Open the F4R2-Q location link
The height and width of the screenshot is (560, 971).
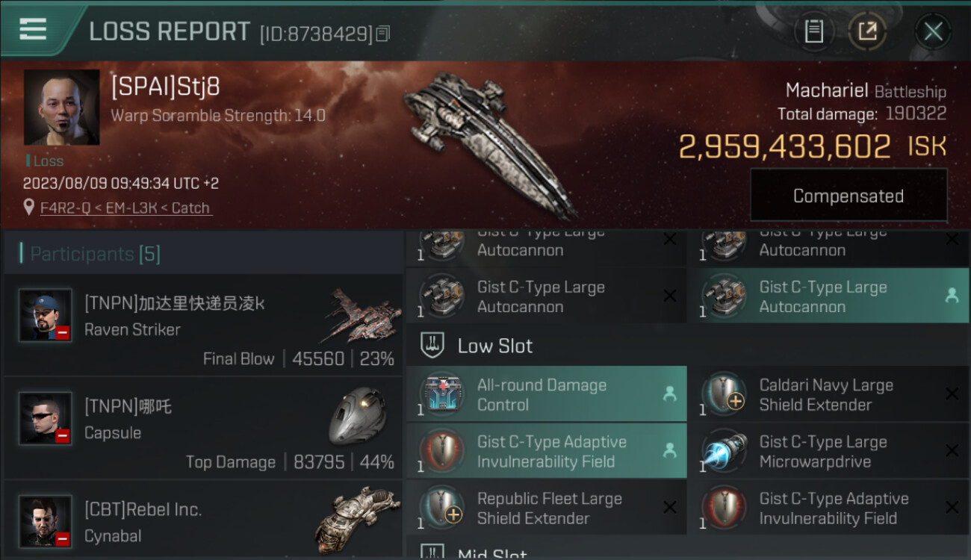(x=125, y=208)
